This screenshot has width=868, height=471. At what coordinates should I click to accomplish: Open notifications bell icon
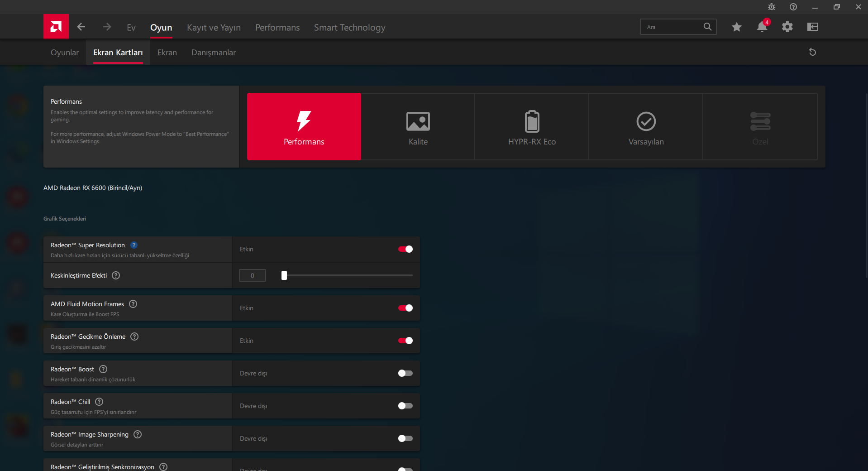[762, 27]
